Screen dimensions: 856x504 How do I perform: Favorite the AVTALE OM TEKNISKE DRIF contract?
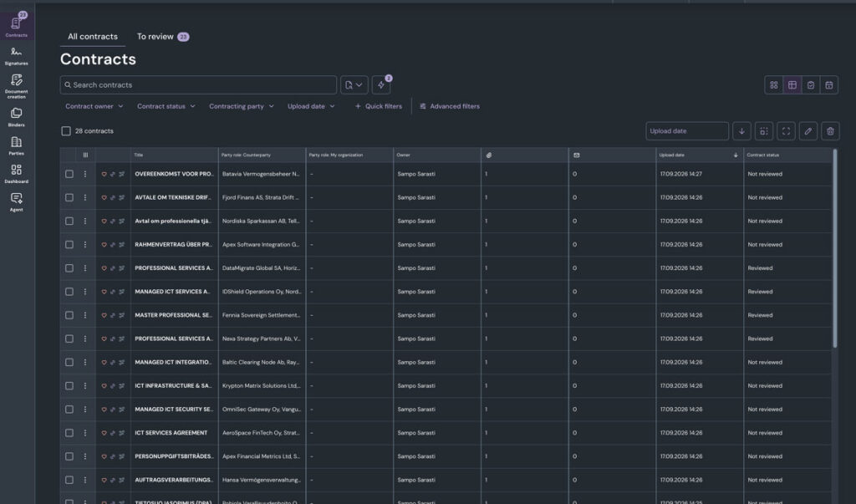click(104, 197)
